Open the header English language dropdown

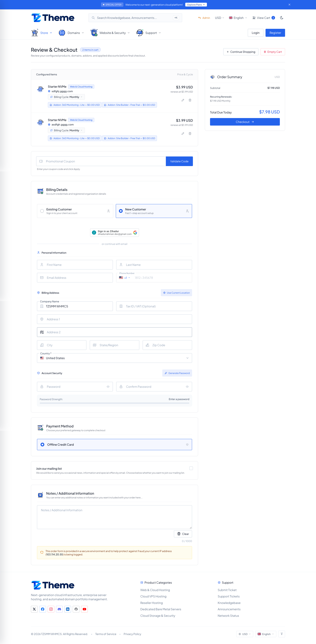pyautogui.click(x=238, y=18)
